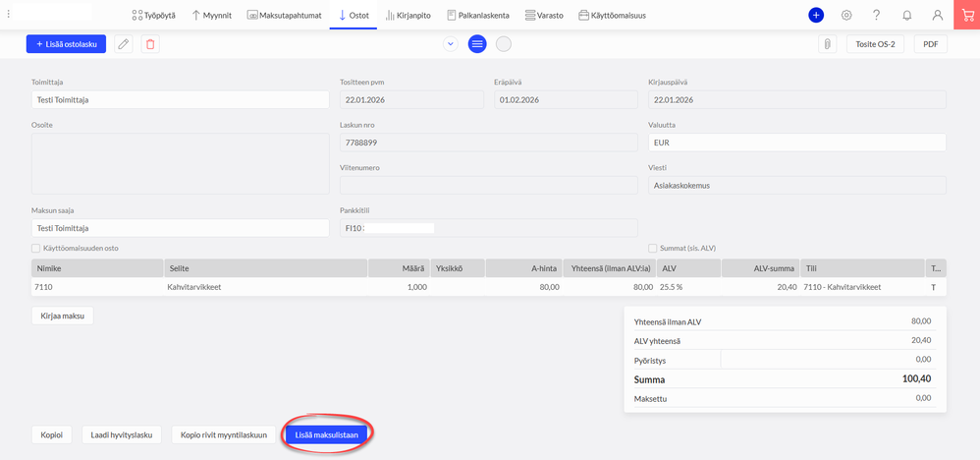Select the blue list-view circle icon
The height and width of the screenshot is (460, 980).
point(477,44)
